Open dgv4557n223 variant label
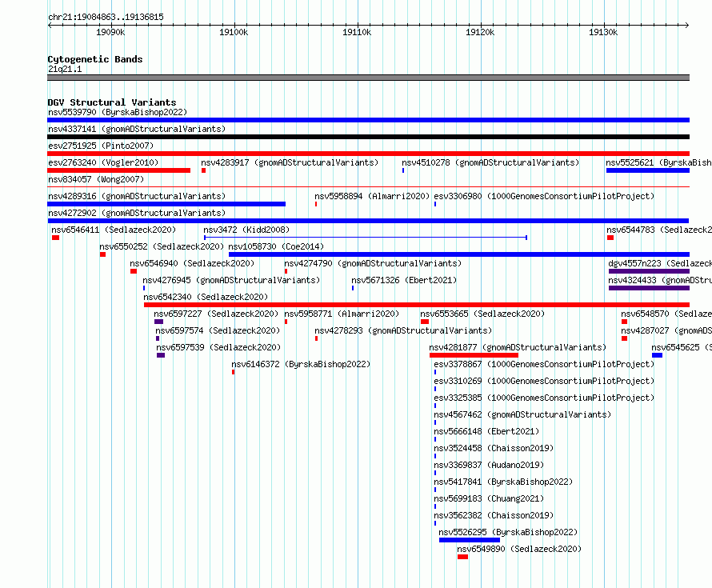 [660, 263]
